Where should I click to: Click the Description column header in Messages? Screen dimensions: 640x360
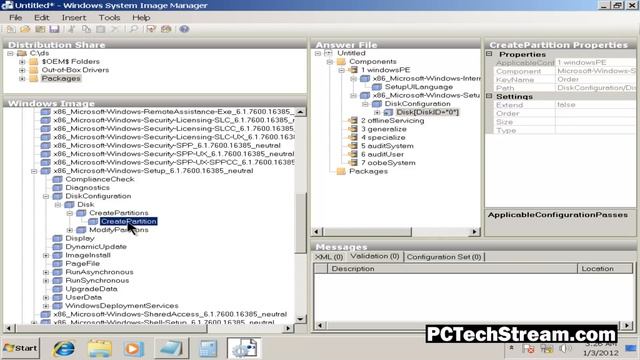[452, 269]
